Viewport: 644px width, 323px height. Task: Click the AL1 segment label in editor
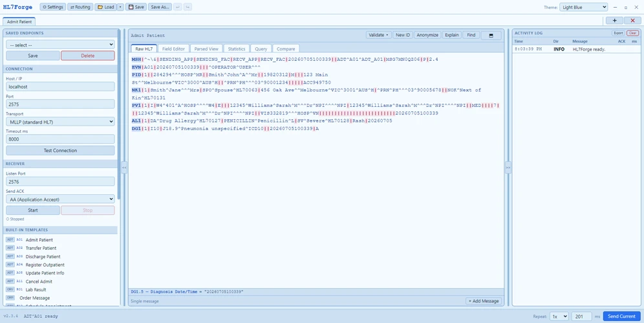136,121
